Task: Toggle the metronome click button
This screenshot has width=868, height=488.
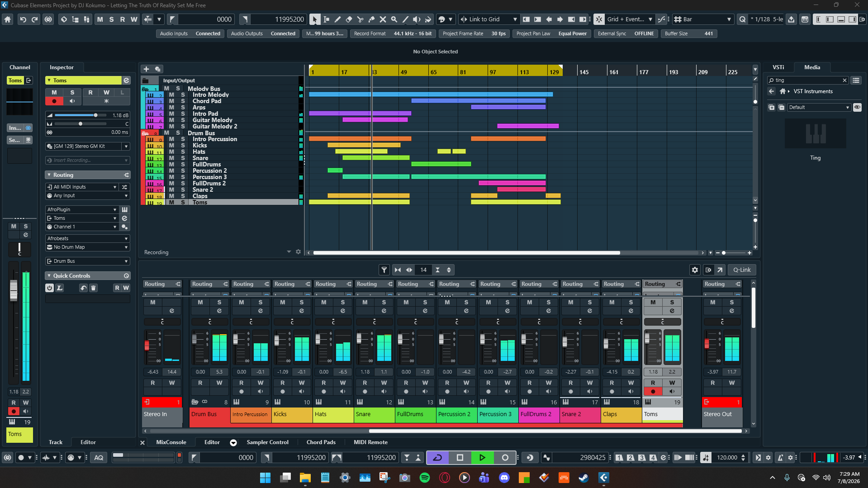Action: click(781, 458)
